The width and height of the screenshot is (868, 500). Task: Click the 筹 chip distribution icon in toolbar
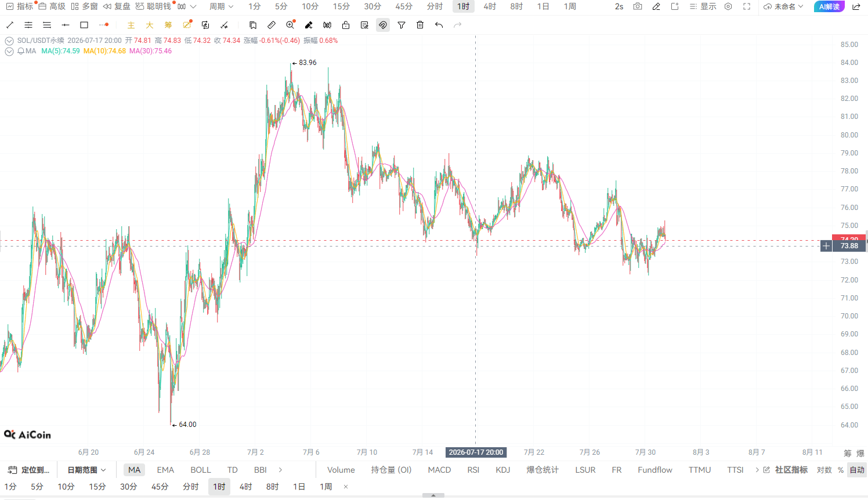tap(168, 25)
